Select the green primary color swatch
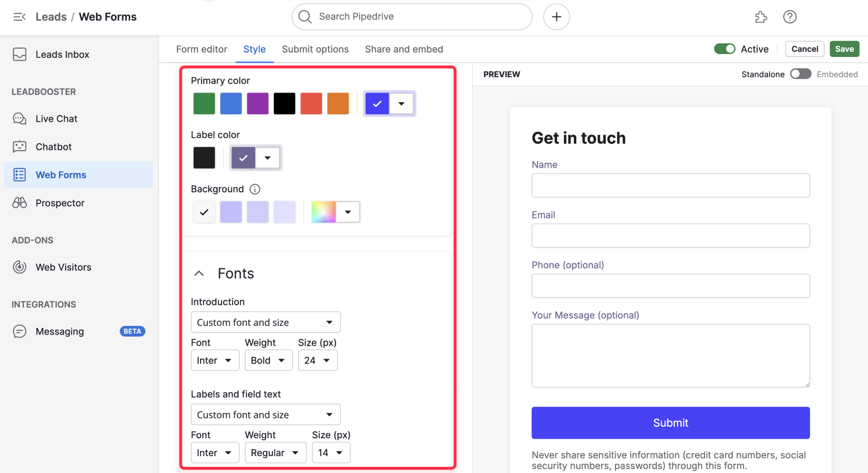Viewport: 868px width, 473px height. tap(204, 104)
